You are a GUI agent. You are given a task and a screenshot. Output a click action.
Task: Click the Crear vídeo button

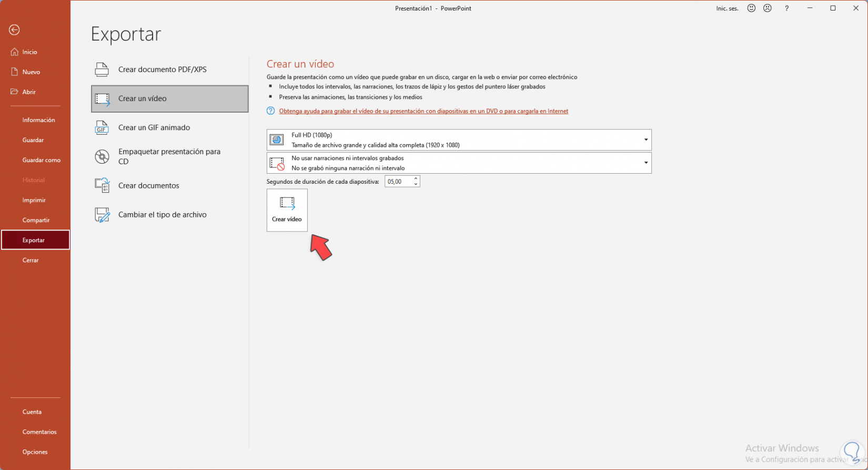[x=287, y=211]
